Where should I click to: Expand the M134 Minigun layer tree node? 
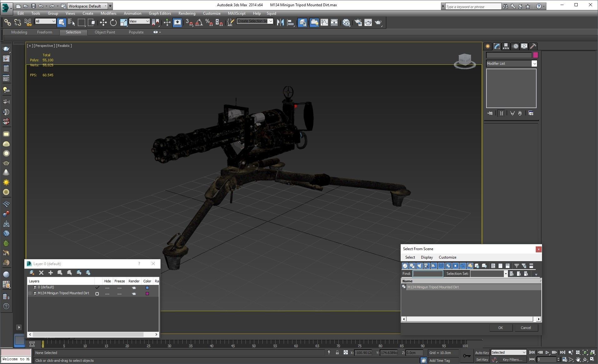30,293
